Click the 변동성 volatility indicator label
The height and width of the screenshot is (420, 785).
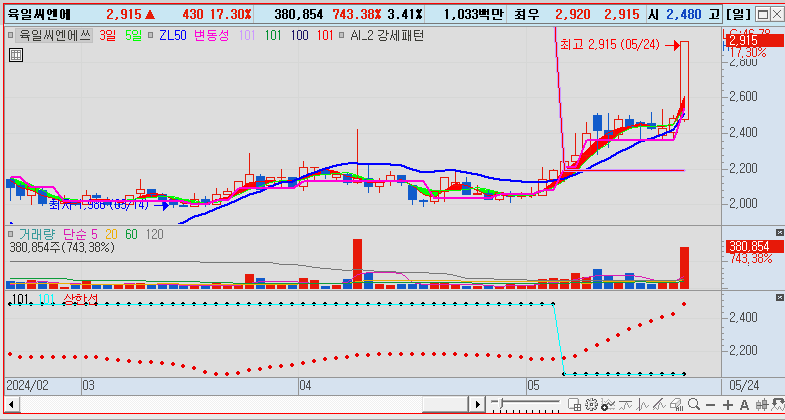coord(211,34)
